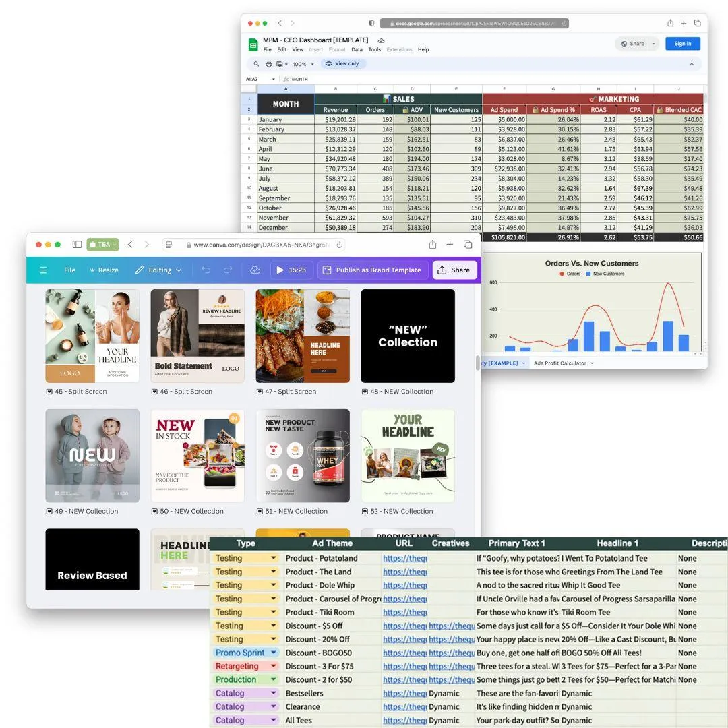This screenshot has height=728, width=728.
Task: Select the 47 - Split Screen food thumbnail
Action: 303,336
